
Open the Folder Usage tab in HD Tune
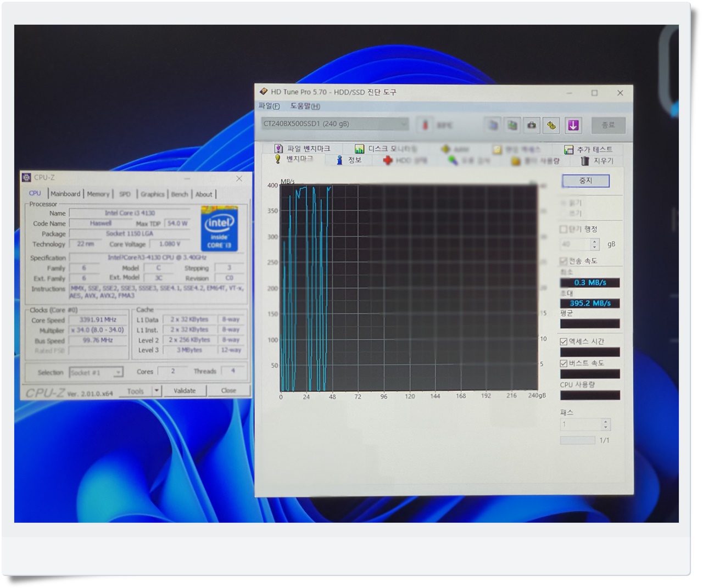(x=535, y=161)
